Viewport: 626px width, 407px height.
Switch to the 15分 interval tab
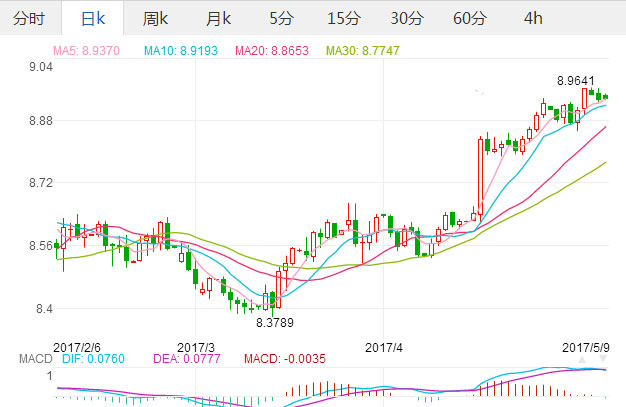click(x=344, y=18)
